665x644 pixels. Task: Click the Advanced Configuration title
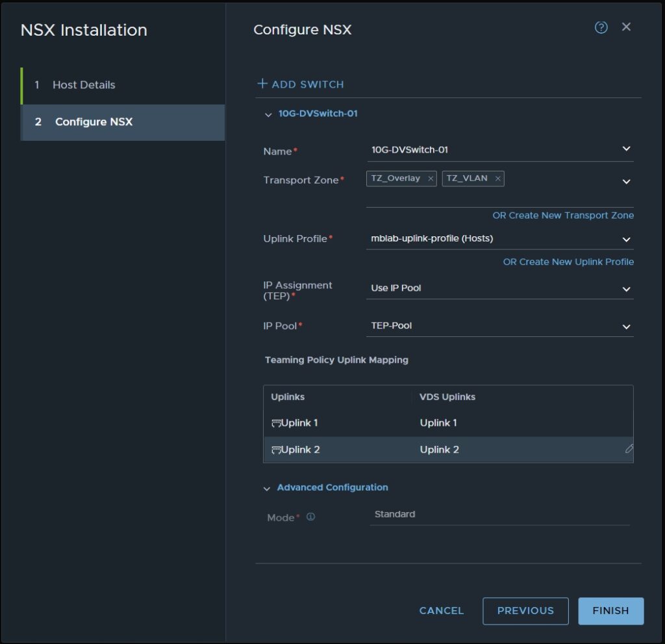point(332,488)
